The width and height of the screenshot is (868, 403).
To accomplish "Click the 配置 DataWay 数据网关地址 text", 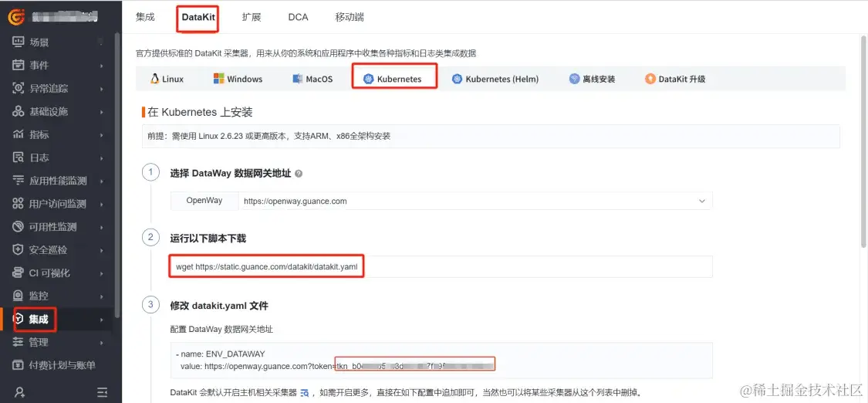I will coord(221,330).
